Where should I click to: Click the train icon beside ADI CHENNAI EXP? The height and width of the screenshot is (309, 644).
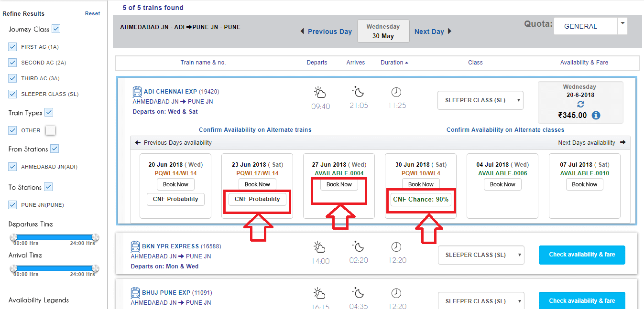[x=138, y=91]
